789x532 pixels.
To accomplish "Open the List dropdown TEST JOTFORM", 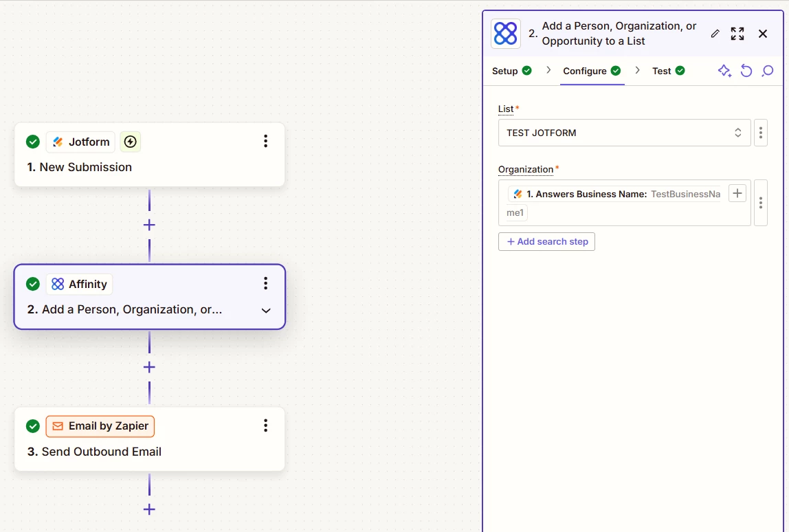I will [624, 133].
